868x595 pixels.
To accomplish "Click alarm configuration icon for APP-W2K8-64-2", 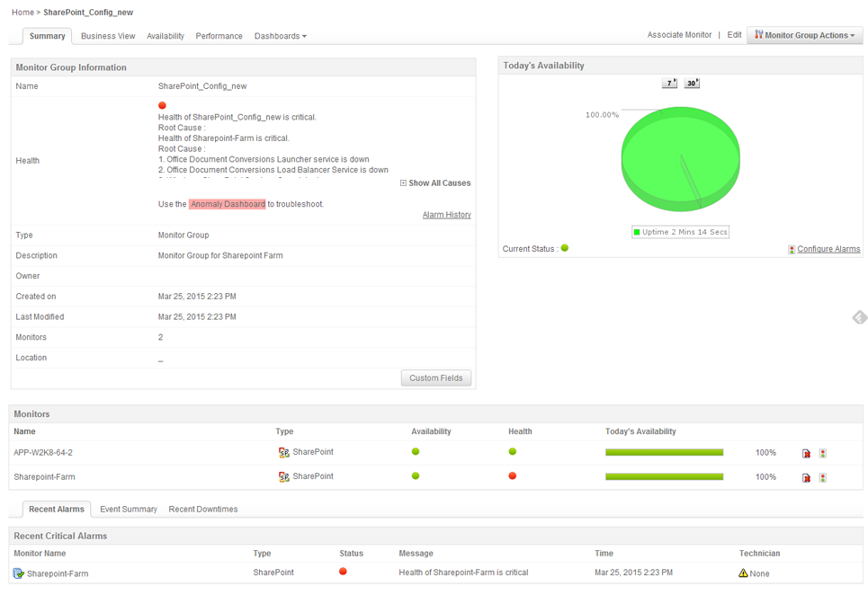I will coord(823,453).
